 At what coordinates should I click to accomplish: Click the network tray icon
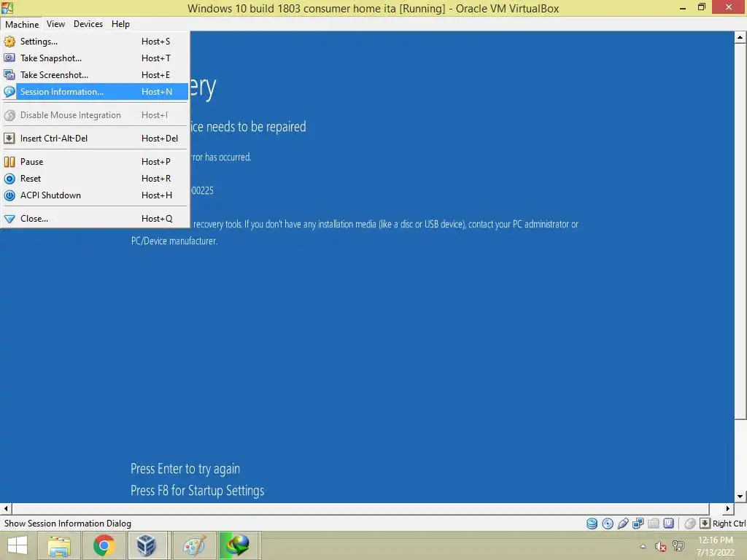coord(678,546)
